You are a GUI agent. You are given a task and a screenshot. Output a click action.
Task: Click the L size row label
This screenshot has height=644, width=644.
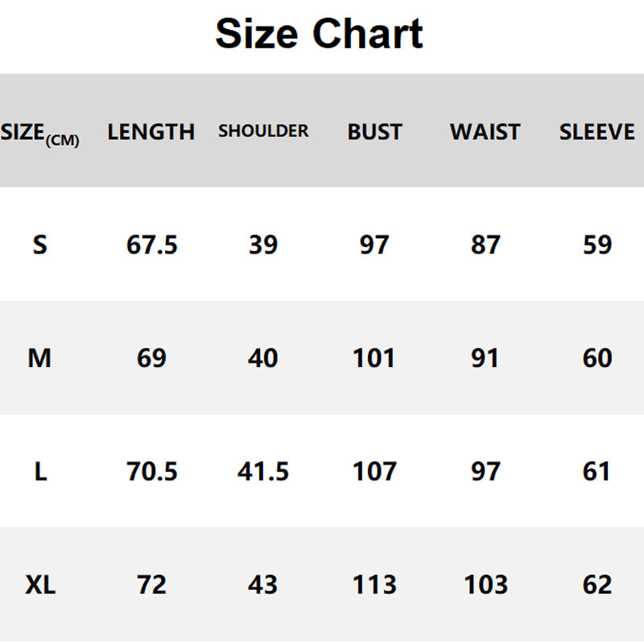(x=40, y=472)
